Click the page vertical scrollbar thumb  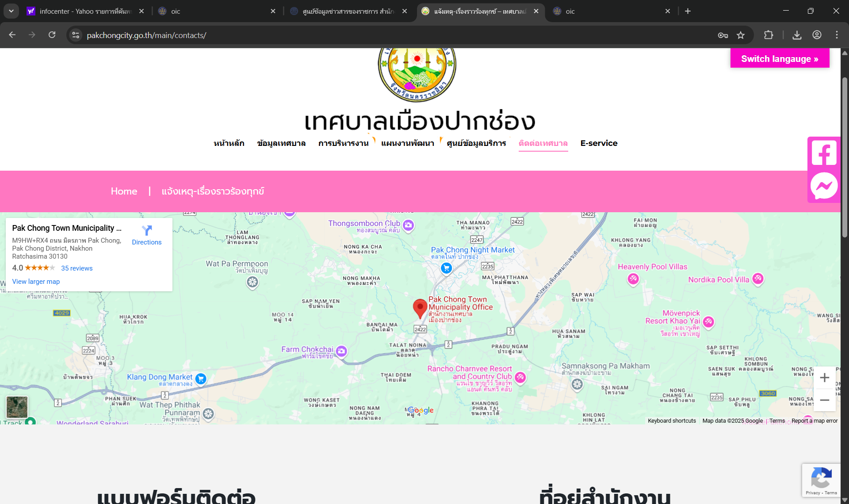click(845, 157)
